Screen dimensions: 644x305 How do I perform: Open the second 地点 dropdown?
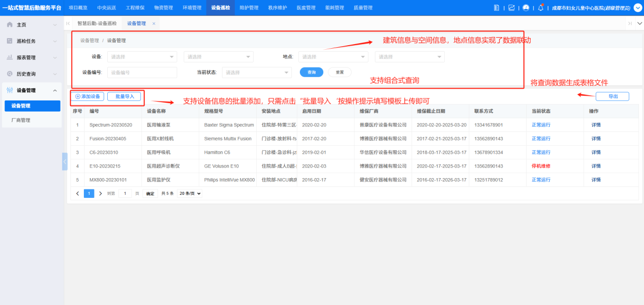(x=410, y=57)
